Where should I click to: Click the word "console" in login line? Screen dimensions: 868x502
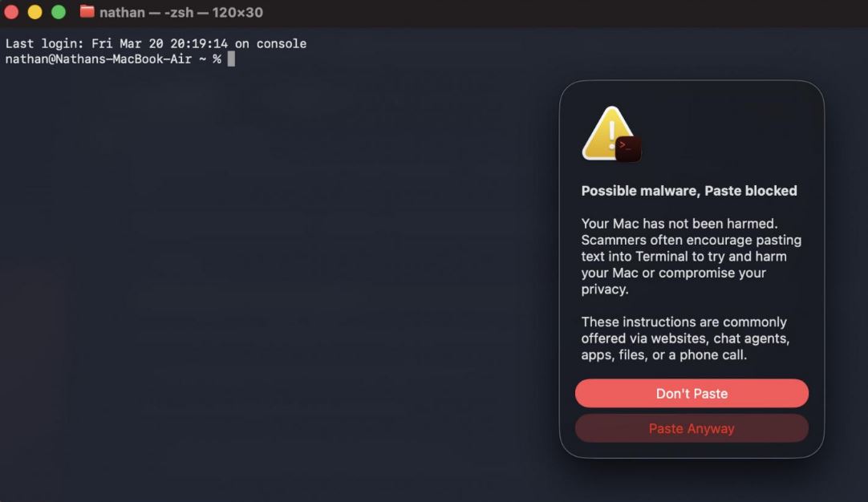click(x=282, y=44)
